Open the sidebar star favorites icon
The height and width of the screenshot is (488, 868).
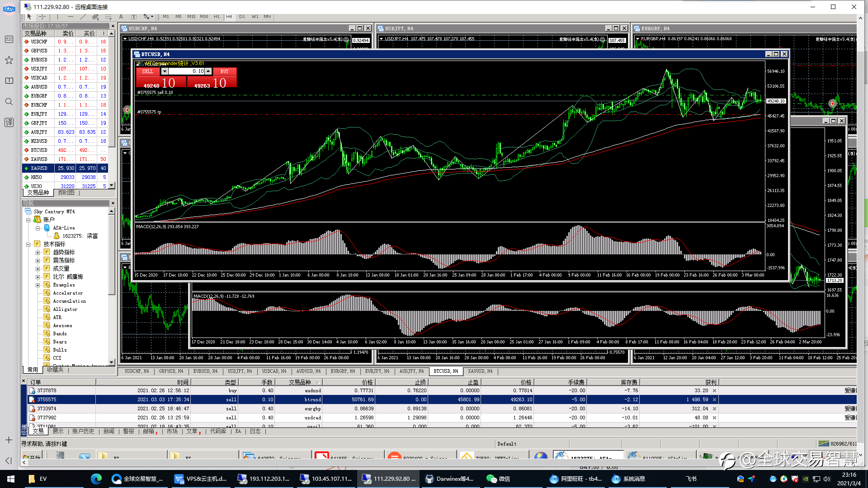[x=9, y=60]
